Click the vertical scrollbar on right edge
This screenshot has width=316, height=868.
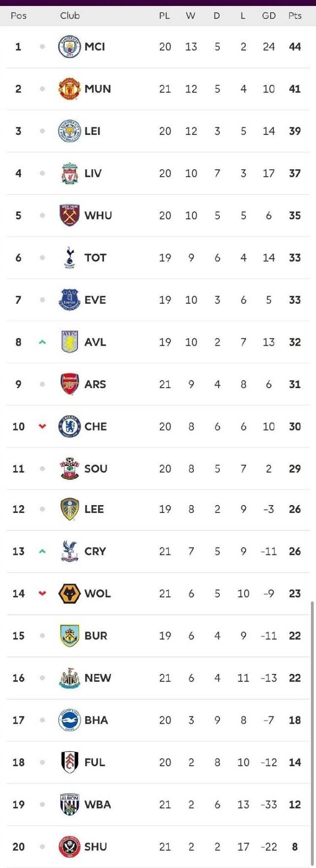tap(312, 733)
